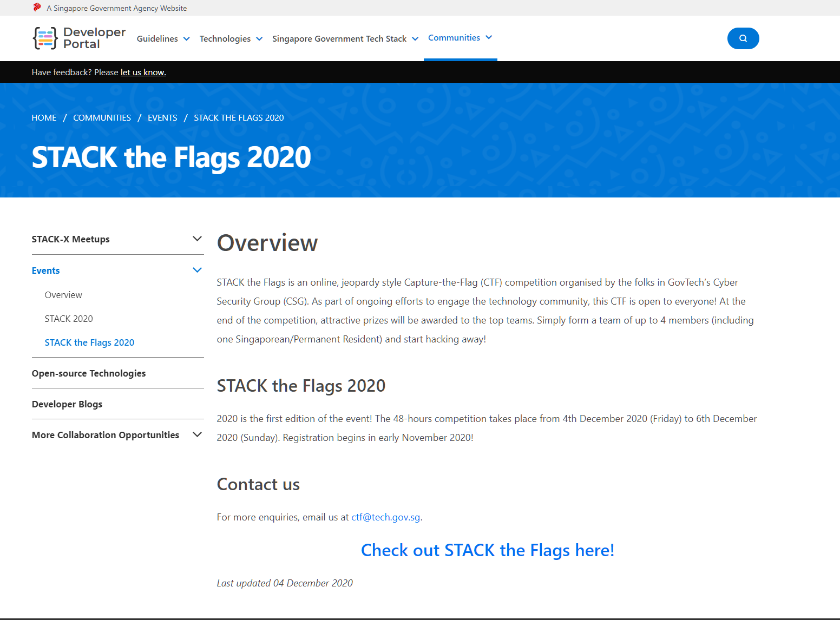
Task: Expand the Guidelines dropdown menu
Action: 163,39
